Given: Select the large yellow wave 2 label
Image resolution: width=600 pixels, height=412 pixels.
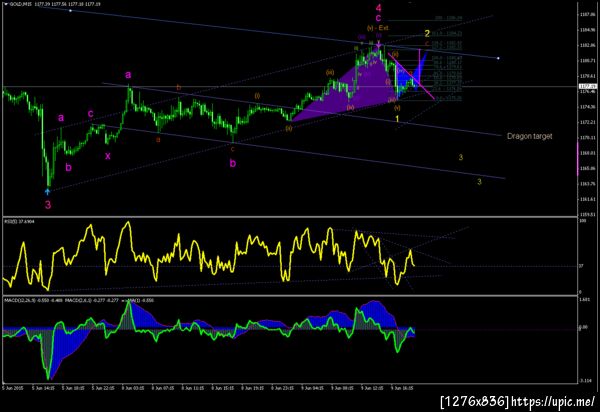Looking at the screenshot, I should [x=427, y=34].
